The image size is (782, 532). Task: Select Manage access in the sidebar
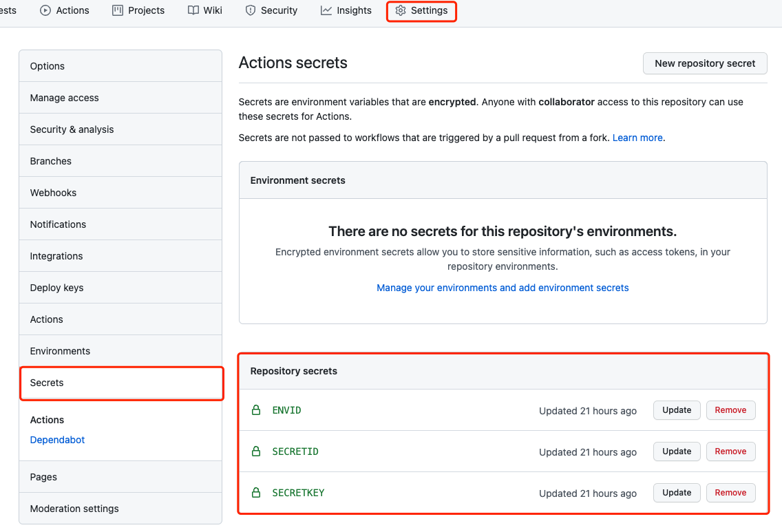[x=120, y=98]
